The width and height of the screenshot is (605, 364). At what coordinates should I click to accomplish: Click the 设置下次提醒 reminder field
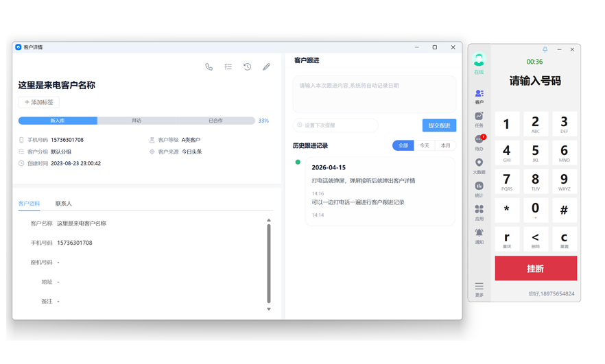(335, 125)
